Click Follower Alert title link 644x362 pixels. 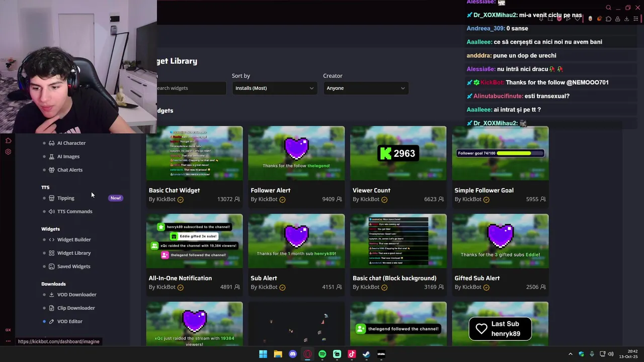271,191
